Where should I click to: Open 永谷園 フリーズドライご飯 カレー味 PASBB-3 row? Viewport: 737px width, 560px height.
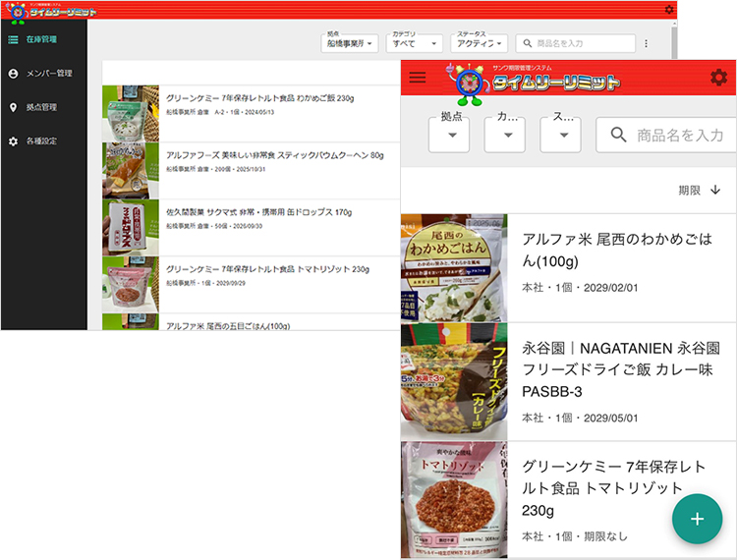[568, 381]
